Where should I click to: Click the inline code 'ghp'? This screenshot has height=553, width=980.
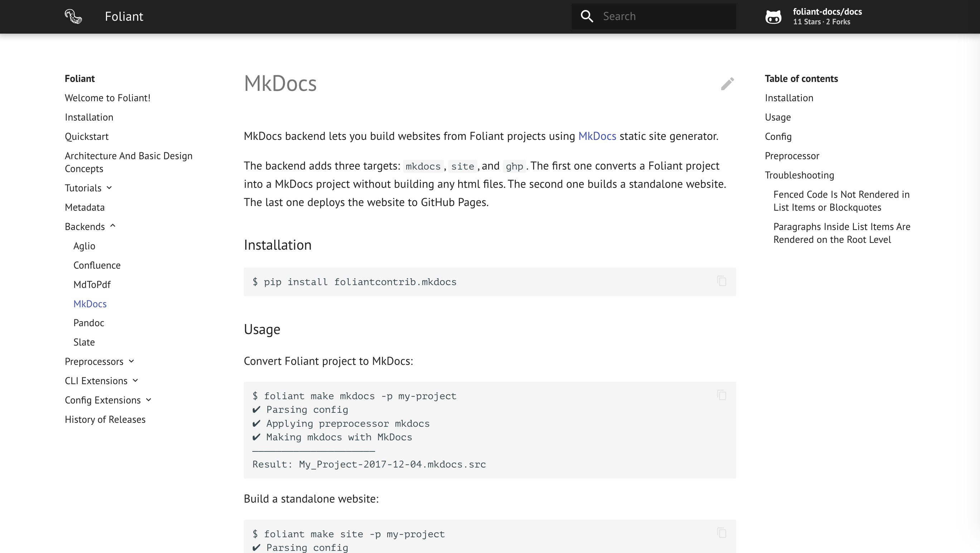click(514, 166)
